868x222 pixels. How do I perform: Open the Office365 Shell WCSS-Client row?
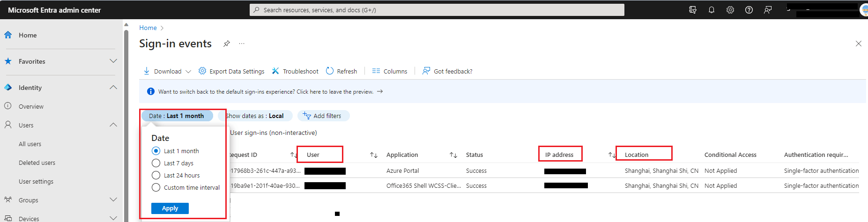coord(543,186)
